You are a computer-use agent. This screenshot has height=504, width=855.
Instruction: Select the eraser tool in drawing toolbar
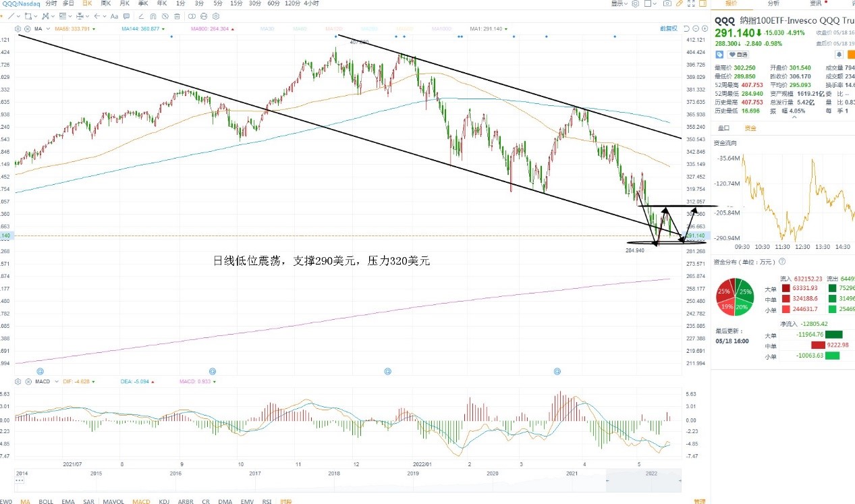pyautogui.click(x=141, y=16)
